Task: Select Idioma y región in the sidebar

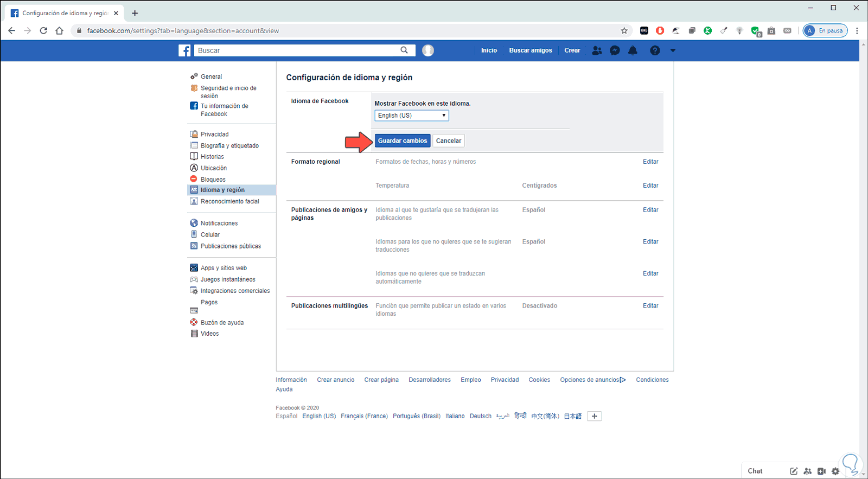Action: [232, 190]
